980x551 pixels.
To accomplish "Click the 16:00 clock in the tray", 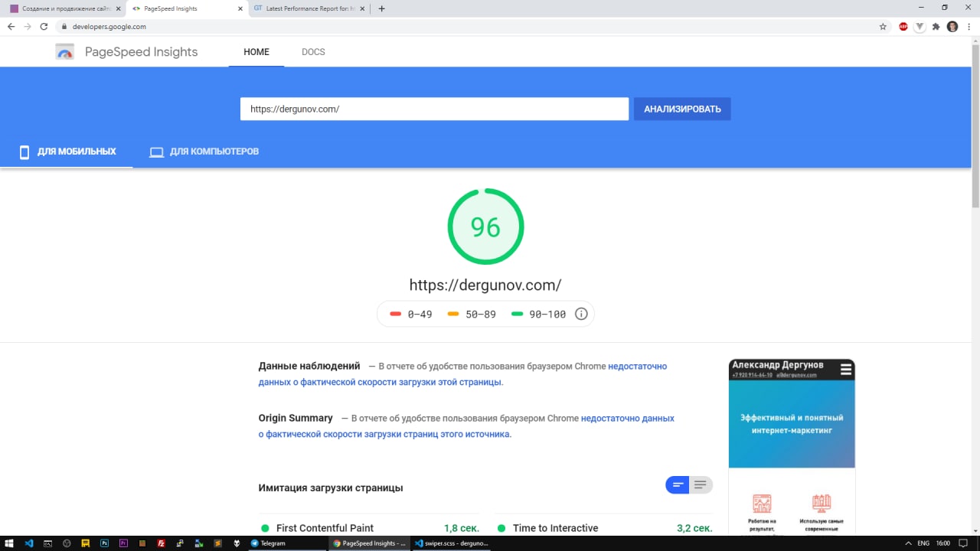I will (x=943, y=543).
